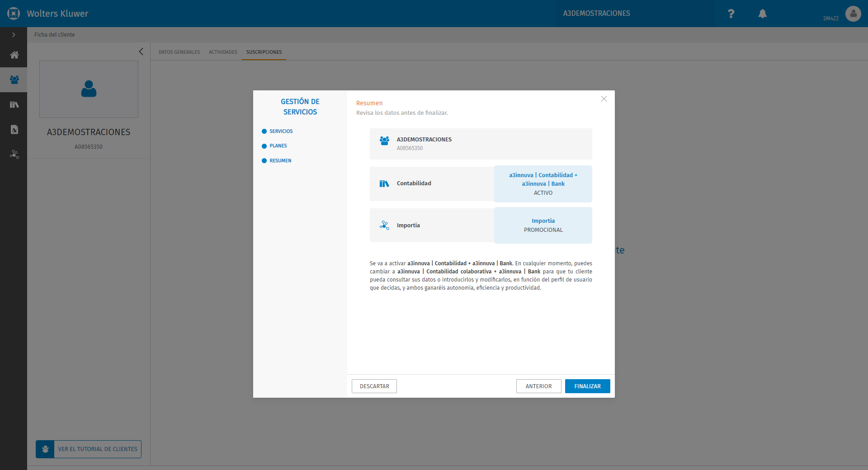
Task: Click the Resumen heading in the dialog
Action: click(369, 103)
